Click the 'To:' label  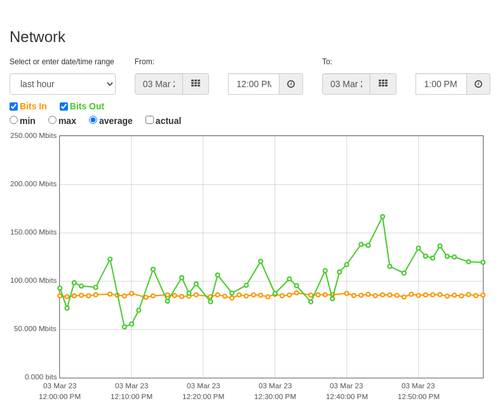coord(327,62)
